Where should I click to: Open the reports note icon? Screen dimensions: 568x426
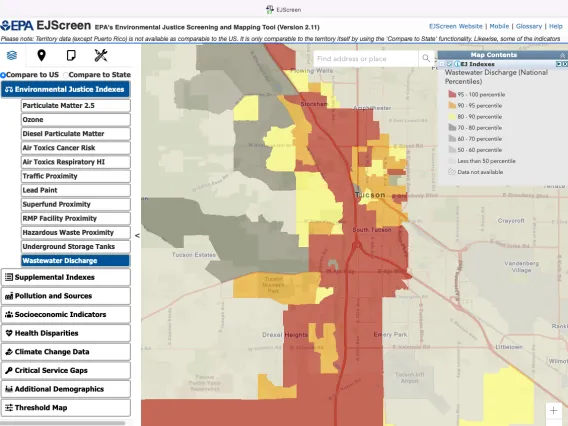coord(71,55)
